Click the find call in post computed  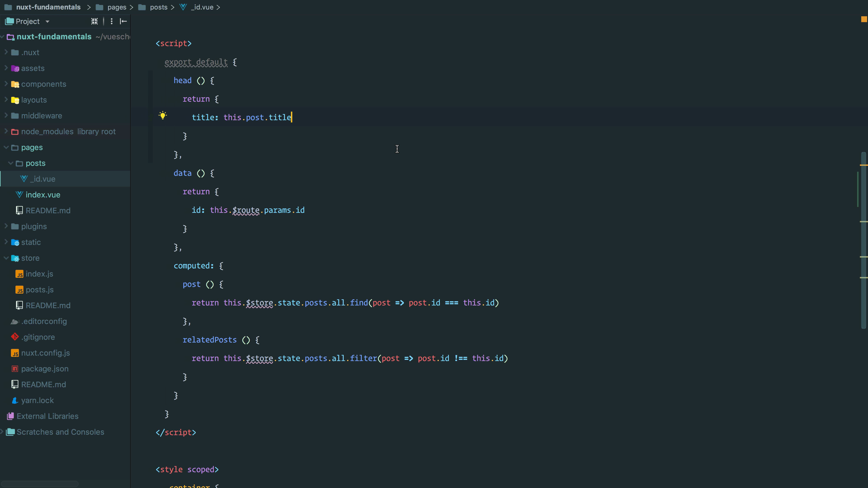tap(359, 303)
